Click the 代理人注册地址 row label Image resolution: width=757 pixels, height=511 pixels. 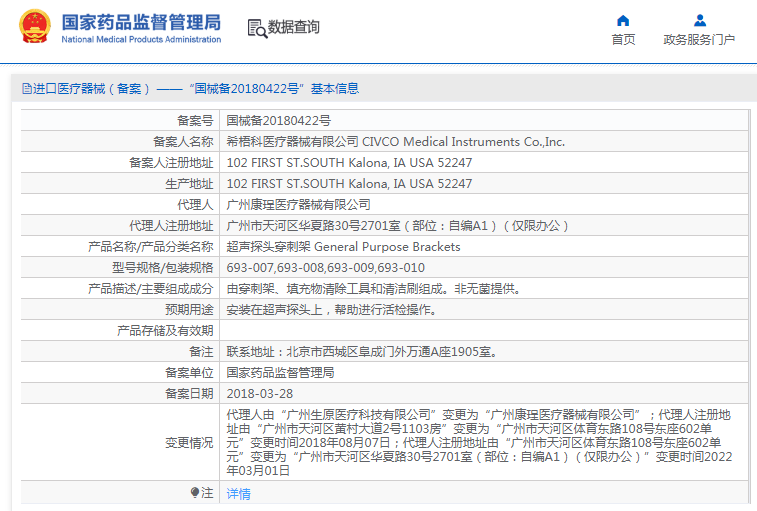pyautogui.click(x=171, y=226)
